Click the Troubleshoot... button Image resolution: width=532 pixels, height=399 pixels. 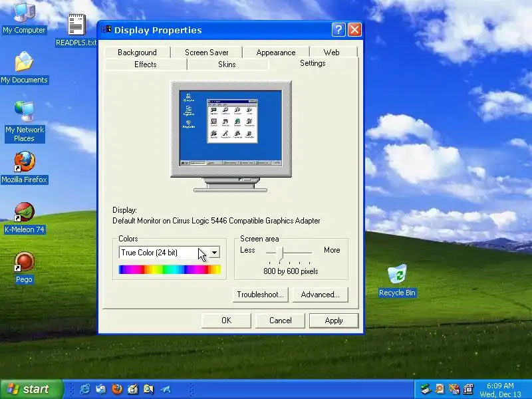(x=260, y=295)
